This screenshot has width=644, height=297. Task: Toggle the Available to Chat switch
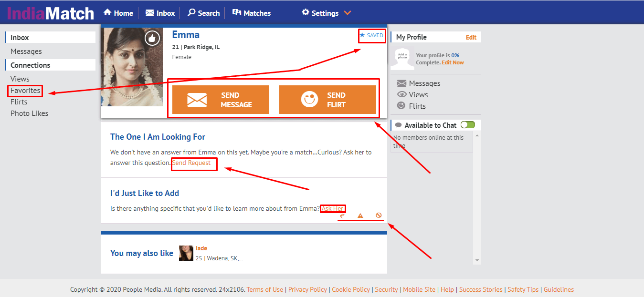(x=468, y=125)
